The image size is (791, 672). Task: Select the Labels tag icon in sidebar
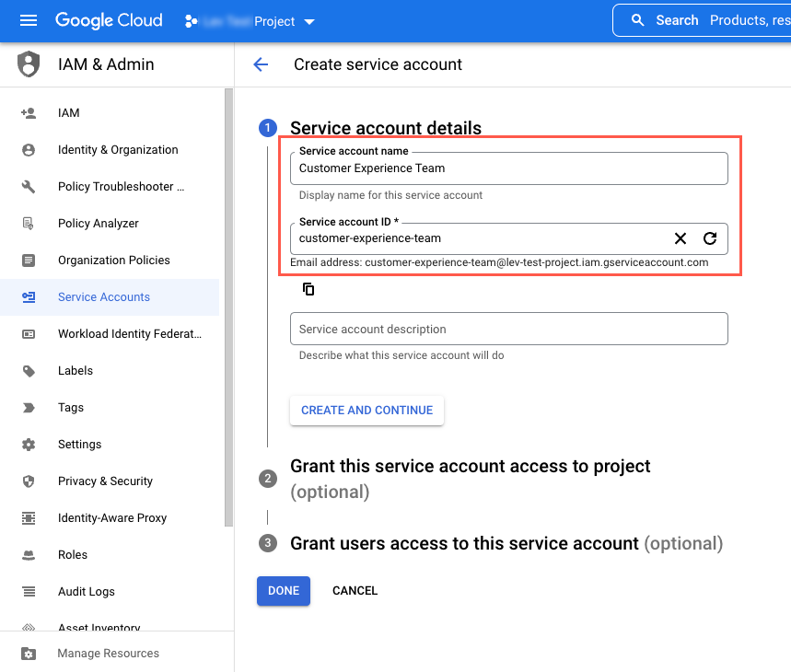[x=30, y=370]
